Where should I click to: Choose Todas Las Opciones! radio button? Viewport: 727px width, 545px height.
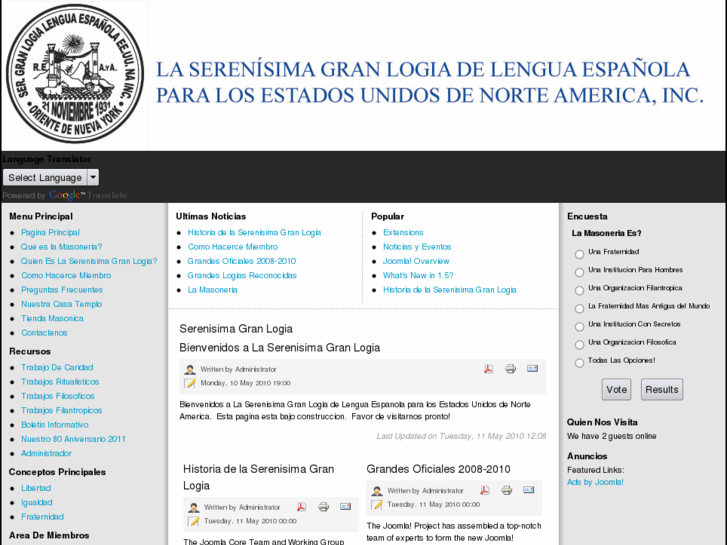(x=579, y=363)
